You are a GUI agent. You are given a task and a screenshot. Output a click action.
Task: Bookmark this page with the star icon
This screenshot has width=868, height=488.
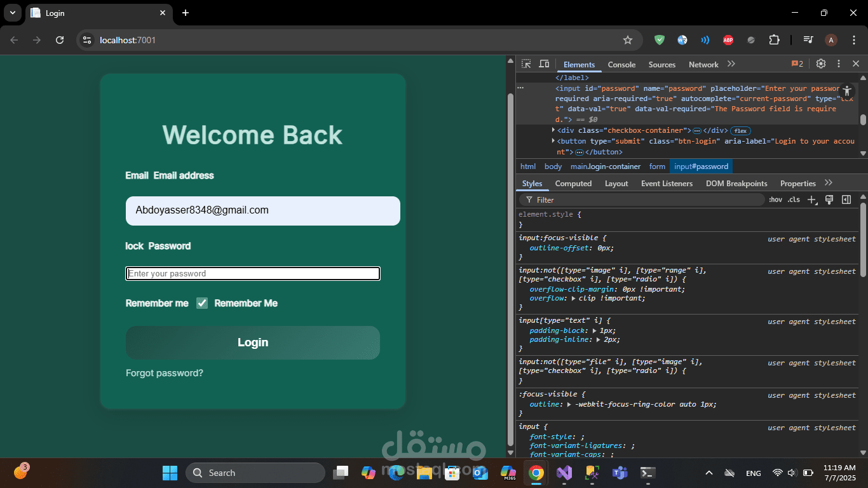628,40
